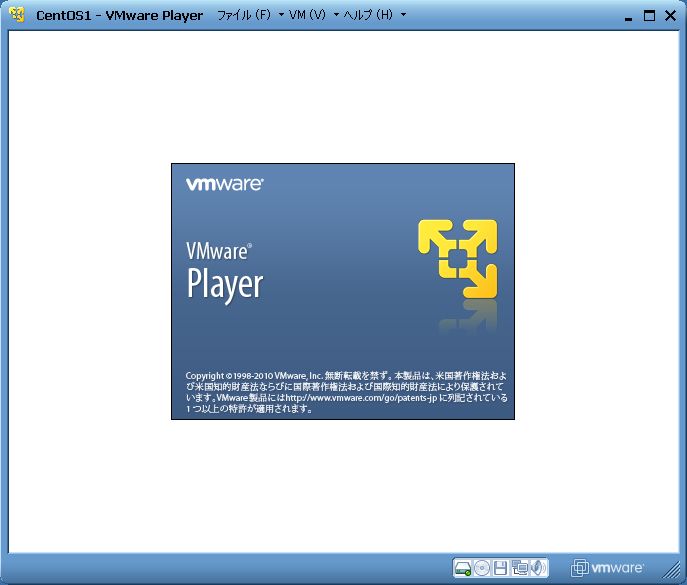This screenshot has width=687, height=585.
Task: Expand the ファイル menu dropdown arrow
Action: pos(281,15)
